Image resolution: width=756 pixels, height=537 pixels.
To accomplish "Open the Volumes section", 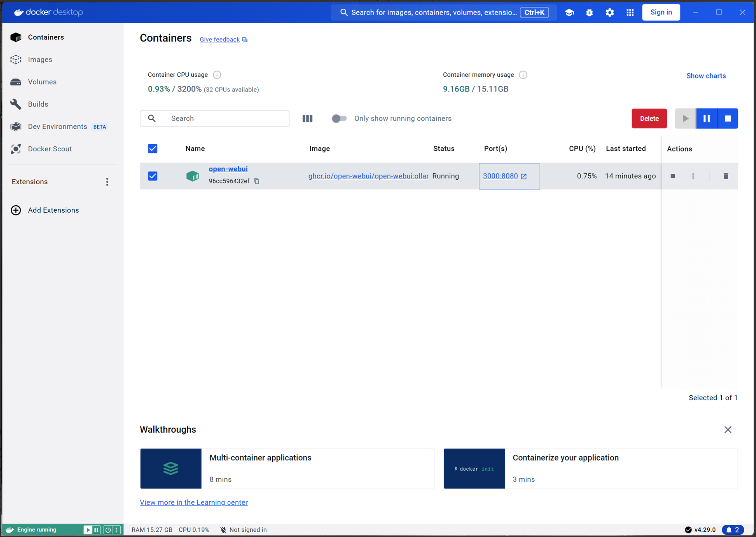I will [42, 82].
